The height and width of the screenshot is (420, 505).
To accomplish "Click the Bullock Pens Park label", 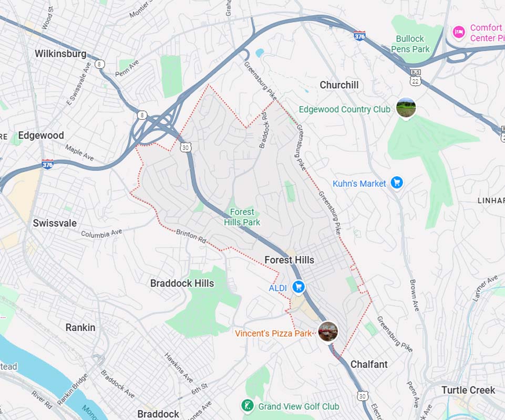I will click(x=410, y=44).
